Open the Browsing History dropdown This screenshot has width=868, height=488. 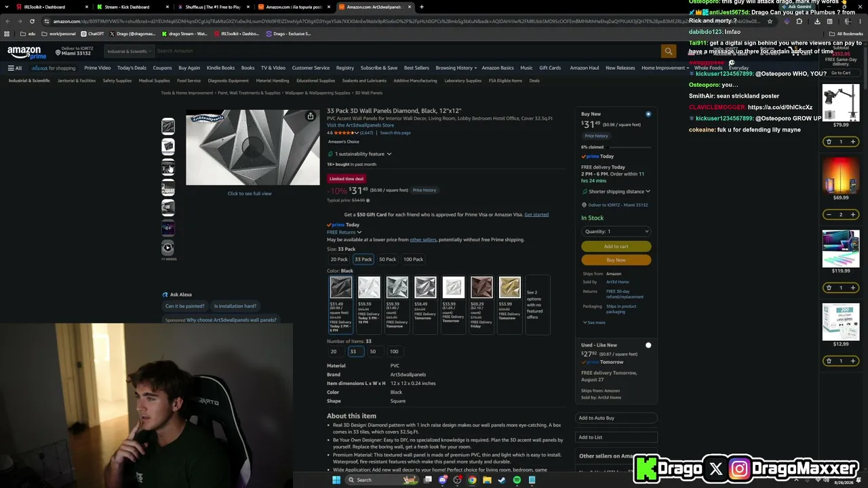pos(456,68)
